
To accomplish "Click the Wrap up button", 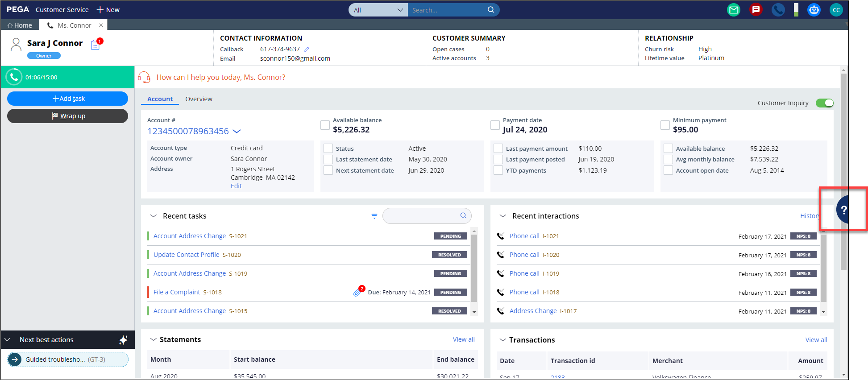I will (67, 116).
